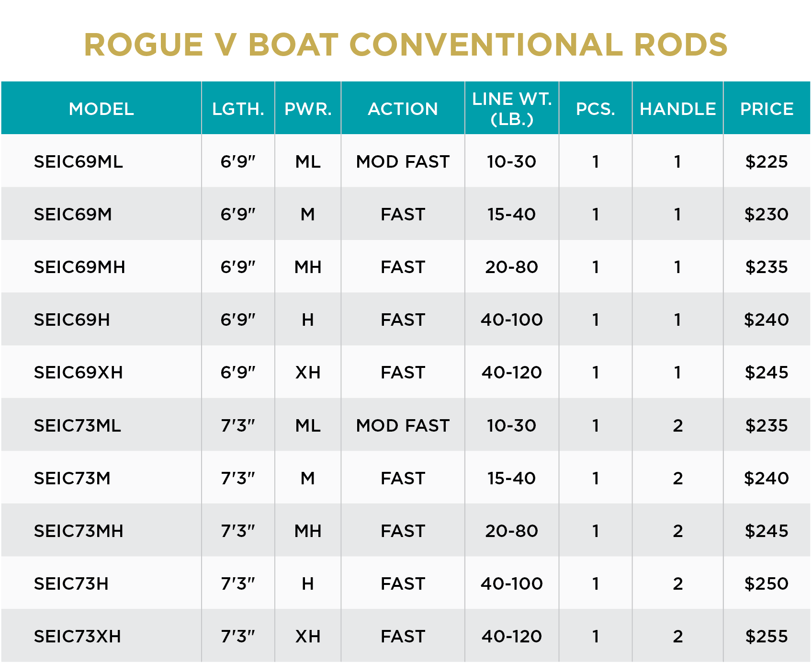The image size is (812, 663).
Task: Click the $245 price for SEIC69XH
Action: point(767,372)
